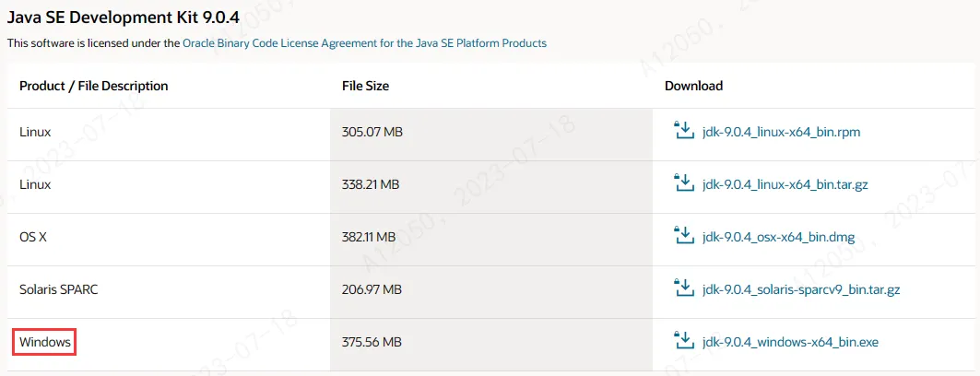Viewport: 980px width, 376px height.
Task: Click the File Size column header
Action: click(x=365, y=86)
